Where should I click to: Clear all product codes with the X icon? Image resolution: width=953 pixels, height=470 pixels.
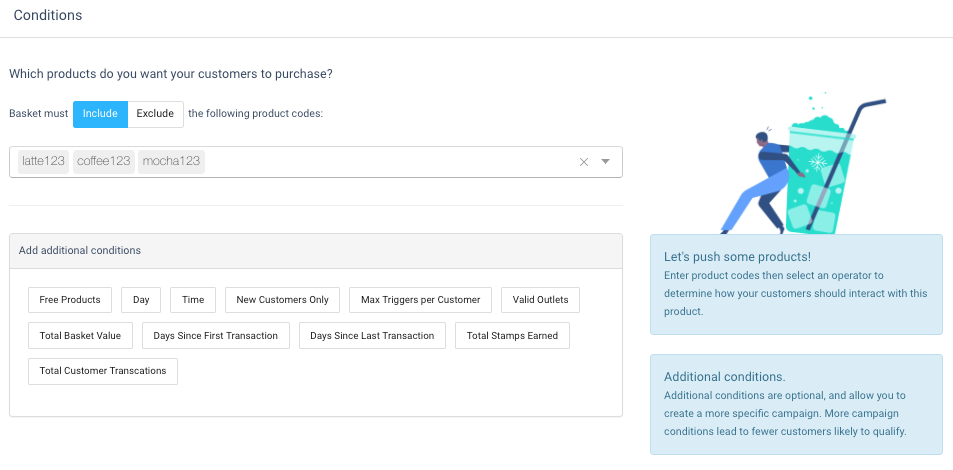point(583,162)
